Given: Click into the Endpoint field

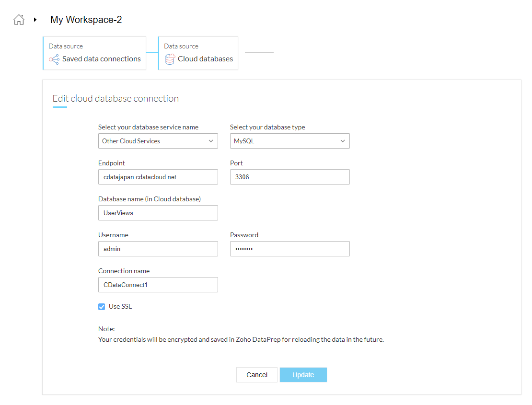Looking at the screenshot, I should coord(158,177).
